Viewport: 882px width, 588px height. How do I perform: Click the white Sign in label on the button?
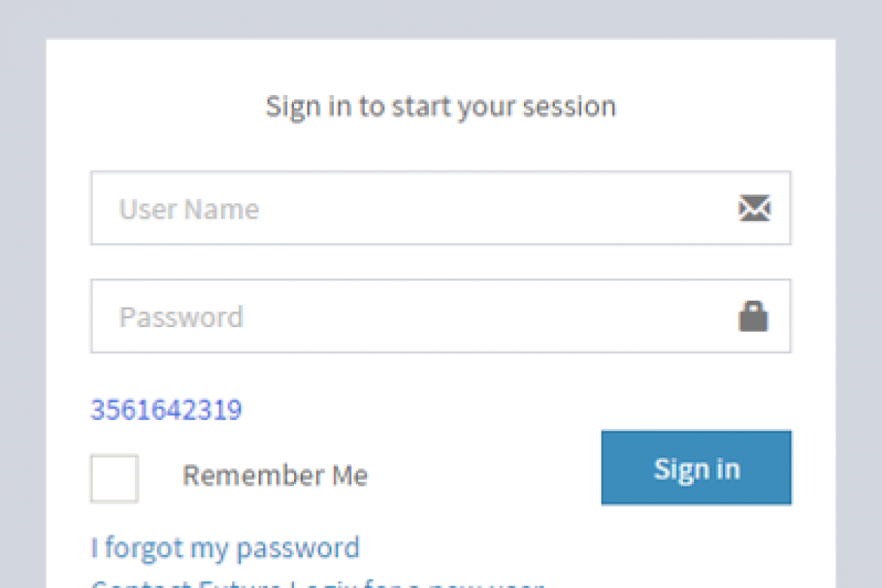click(697, 469)
